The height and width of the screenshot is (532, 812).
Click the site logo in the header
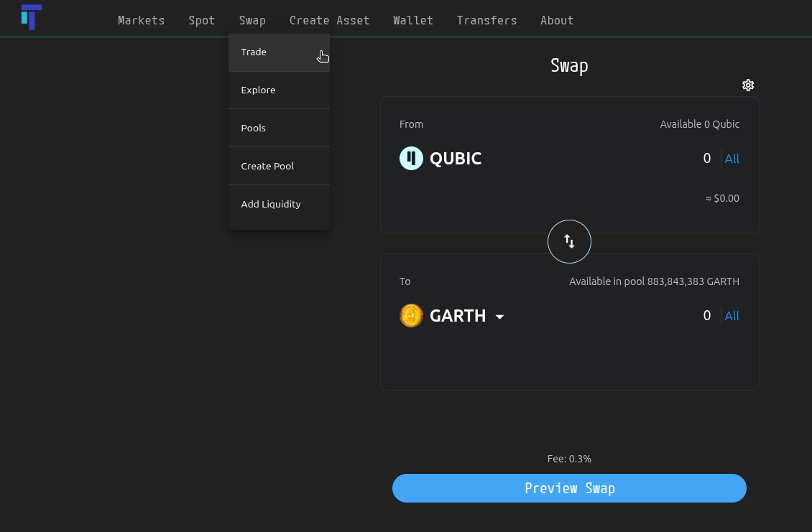pos(31,17)
